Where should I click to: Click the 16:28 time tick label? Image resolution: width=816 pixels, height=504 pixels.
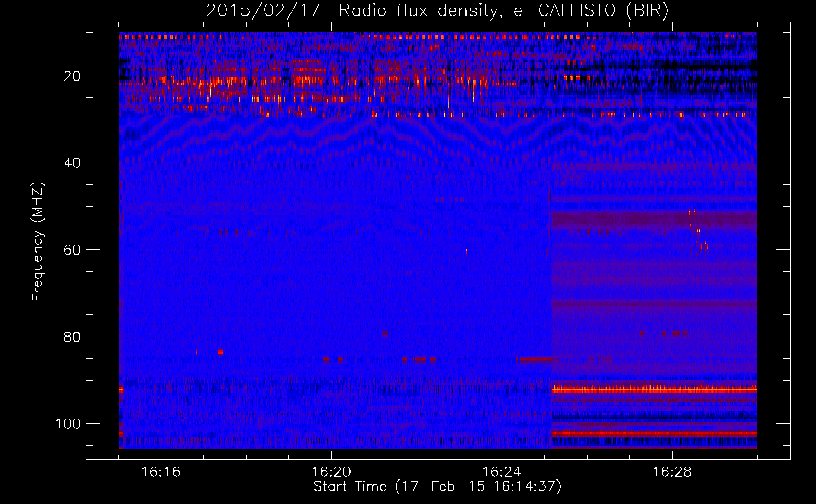coord(672,472)
